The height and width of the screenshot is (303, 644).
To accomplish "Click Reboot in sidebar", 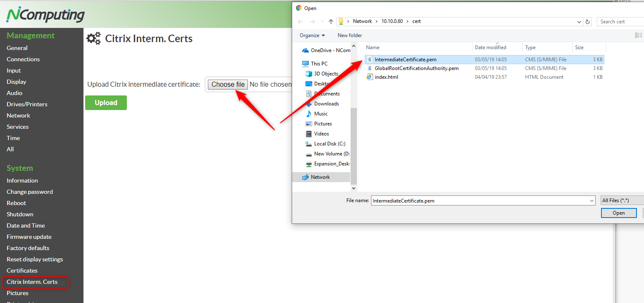I will pos(16,203).
